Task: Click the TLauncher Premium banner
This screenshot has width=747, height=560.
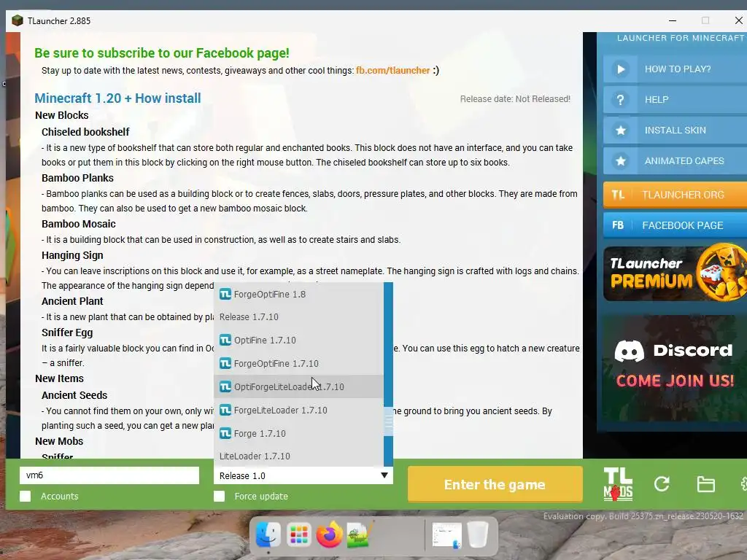Action: pyautogui.click(x=675, y=274)
